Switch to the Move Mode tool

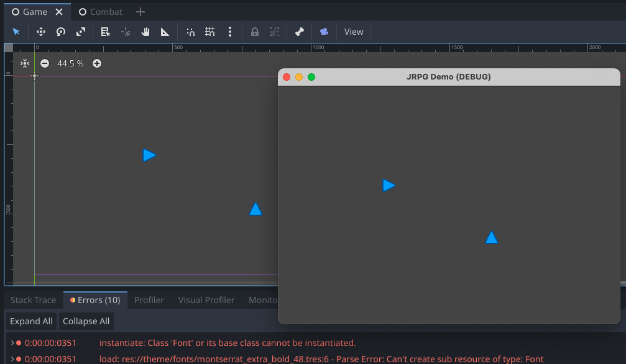[40, 31]
